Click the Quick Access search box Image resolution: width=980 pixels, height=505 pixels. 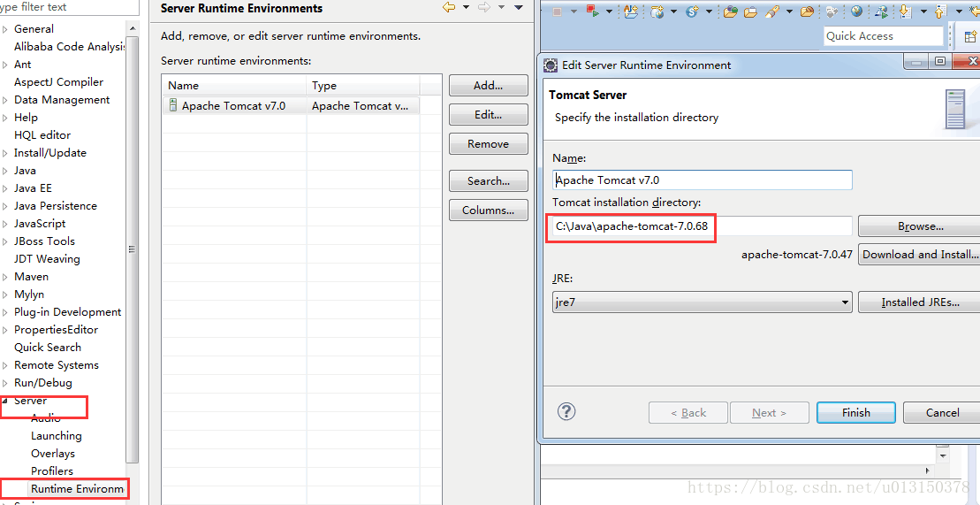(883, 36)
